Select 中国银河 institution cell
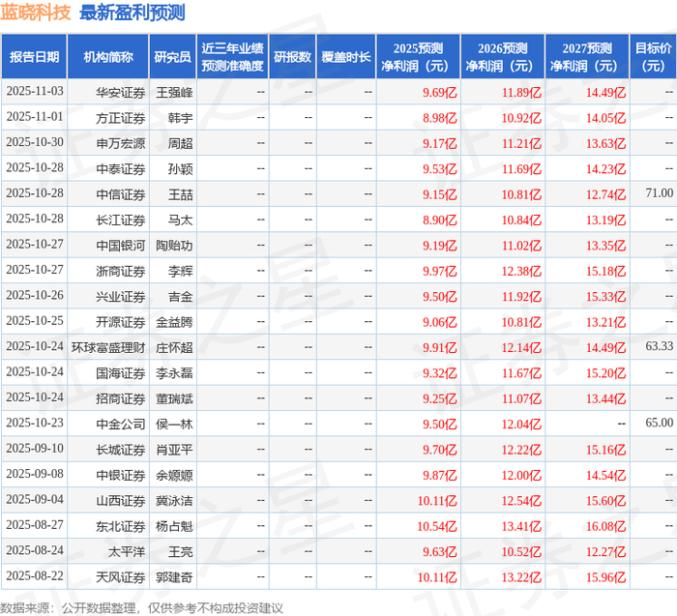The width and height of the screenshot is (677, 616). [x=121, y=246]
